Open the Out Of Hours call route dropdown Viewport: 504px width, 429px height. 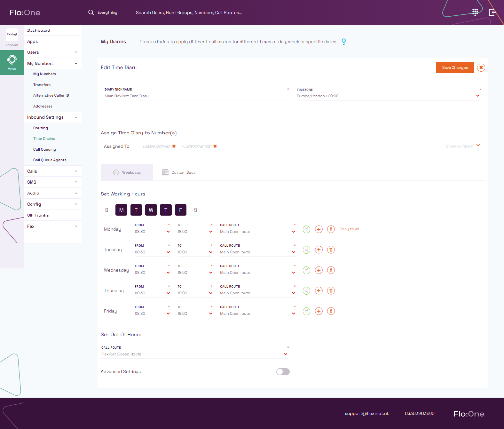[x=285, y=354]
